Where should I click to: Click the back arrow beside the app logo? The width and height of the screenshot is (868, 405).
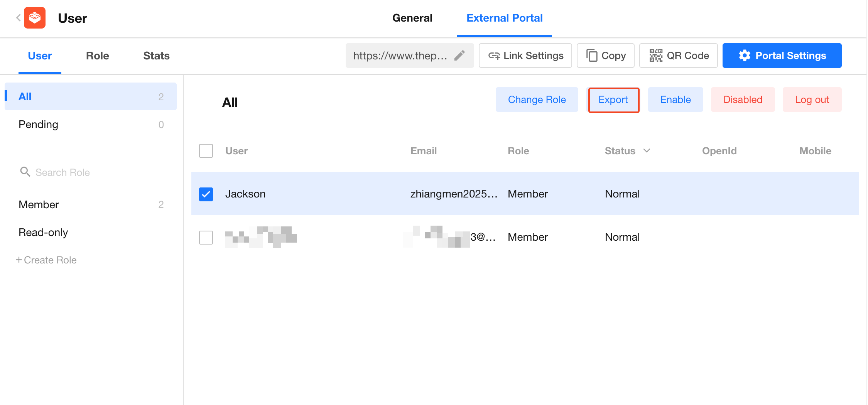[18, 18]
